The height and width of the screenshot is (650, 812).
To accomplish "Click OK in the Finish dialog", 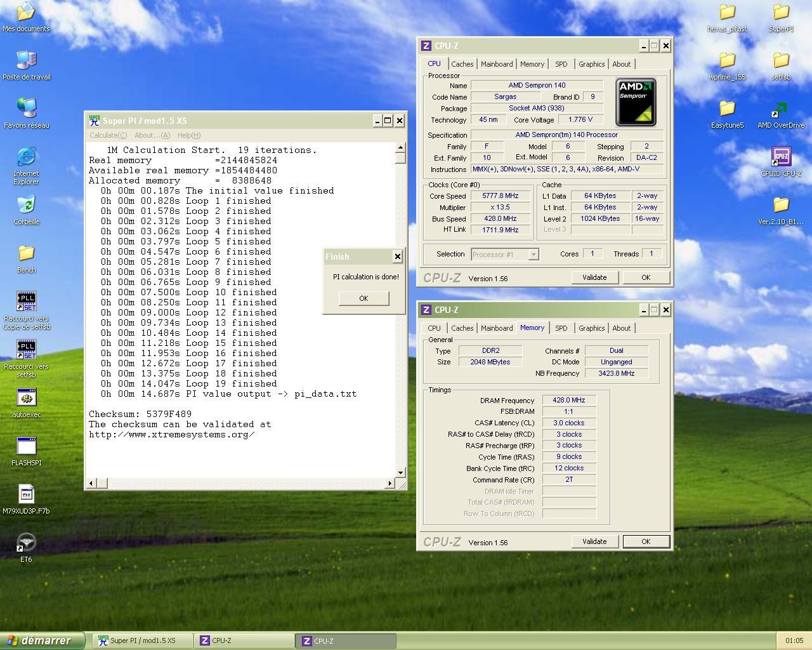I will [x=363, y=298].
